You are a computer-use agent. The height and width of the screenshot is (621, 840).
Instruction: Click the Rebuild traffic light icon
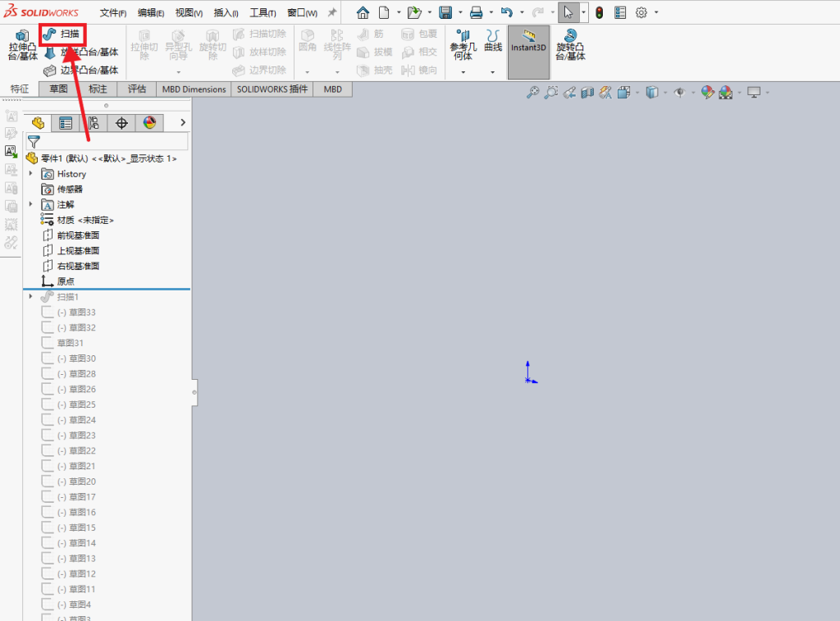pos(600,12)
